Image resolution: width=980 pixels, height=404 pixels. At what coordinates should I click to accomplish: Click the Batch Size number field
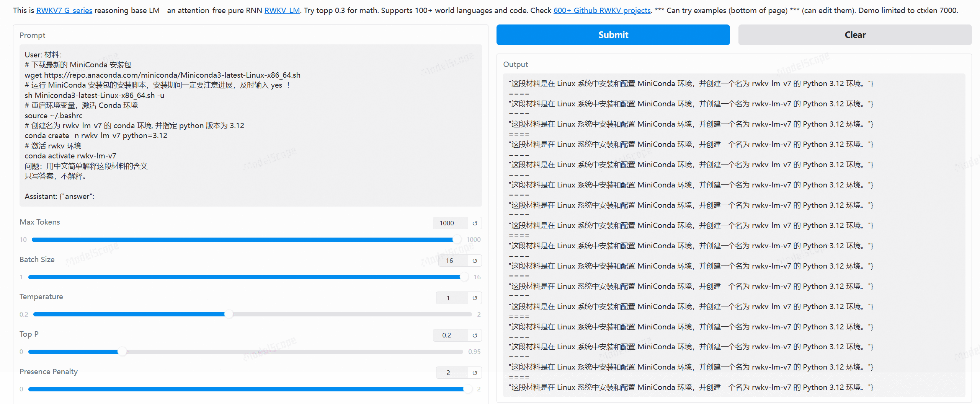pos(453,261)
